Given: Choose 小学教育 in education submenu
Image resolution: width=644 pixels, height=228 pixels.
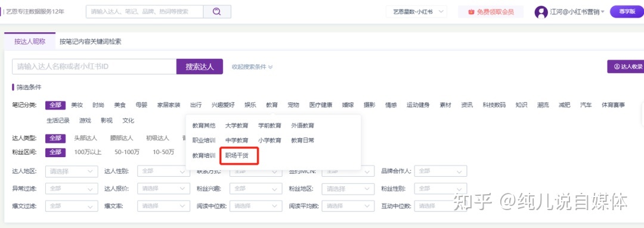Looking at the screenshot, I should [x=270, y=140].
